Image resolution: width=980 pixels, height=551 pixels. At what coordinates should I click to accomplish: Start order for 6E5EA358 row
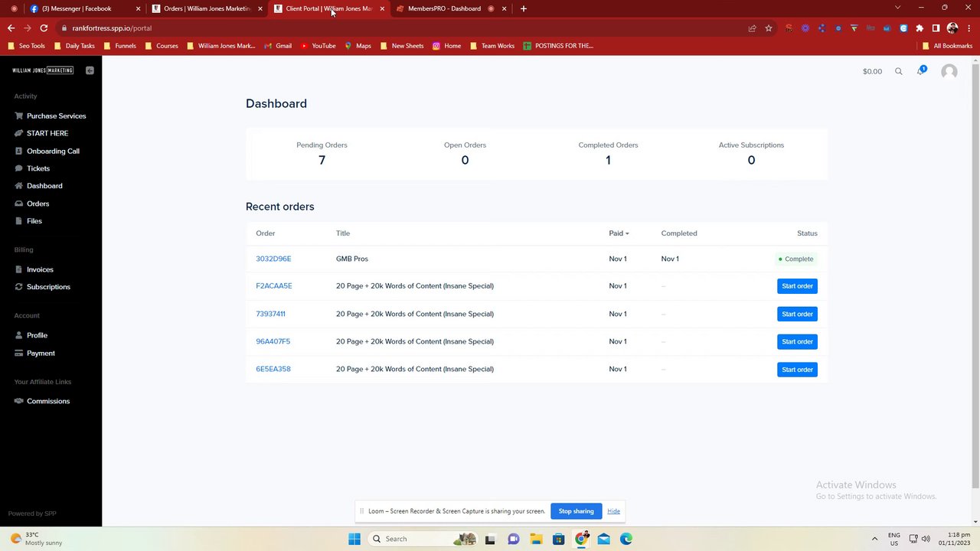click(797, 370)
